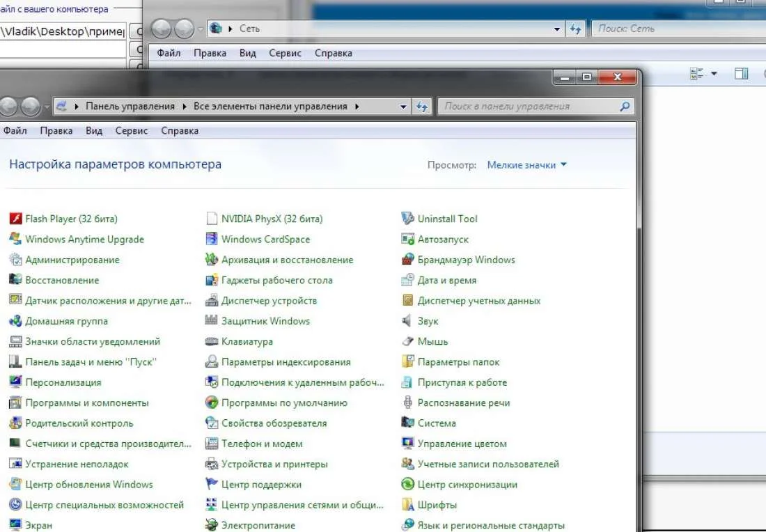Open recent pages dropdown in Control Panel
The height and width of the screenshot is (532, 766).
click(47, 106)
